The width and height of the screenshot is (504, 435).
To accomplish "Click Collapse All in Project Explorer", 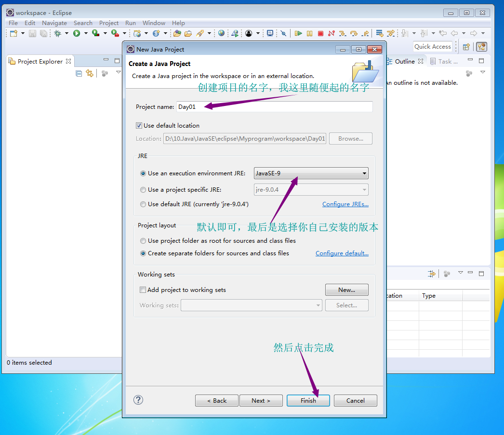I will tap(79, 74).
